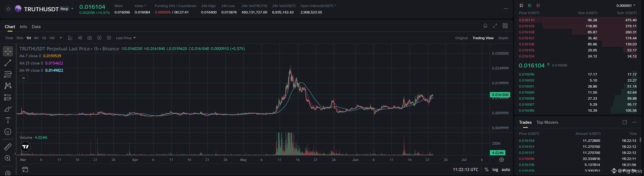Screen dimensions: 644x176
Task: Select the 4H timeframe
Action: click(36, 38)
